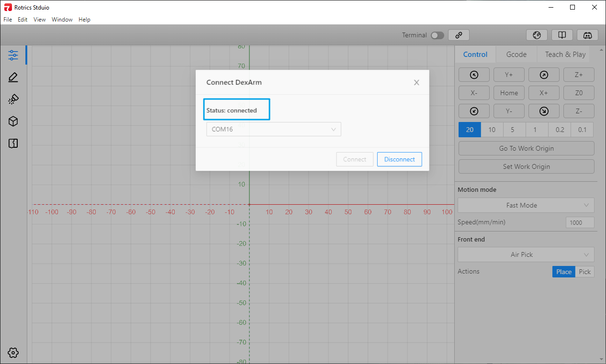Raise arm with Z+ button
The width and height of the screenshot is (606, 364).
(x=579, y=75)
